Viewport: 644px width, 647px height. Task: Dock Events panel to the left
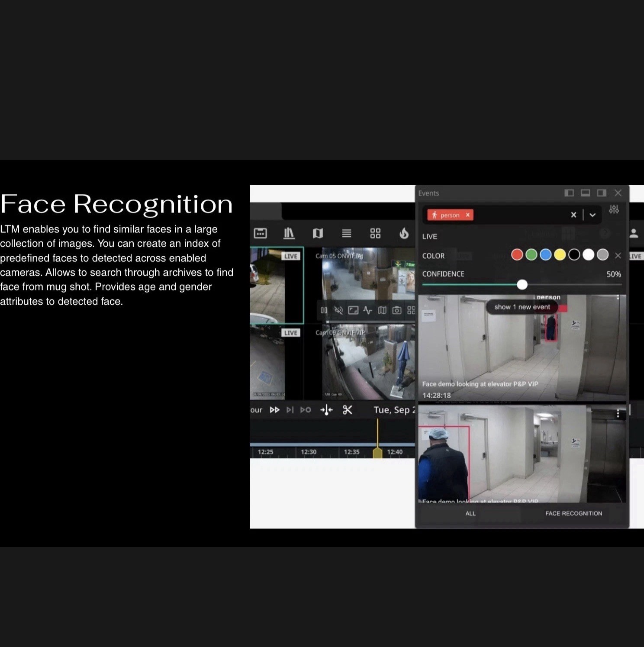click(x=569, y=193)
